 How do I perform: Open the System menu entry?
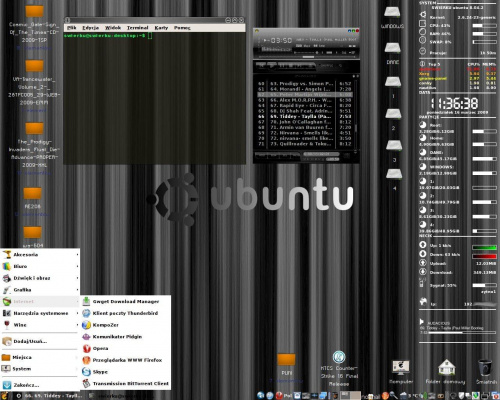(40, 369)
